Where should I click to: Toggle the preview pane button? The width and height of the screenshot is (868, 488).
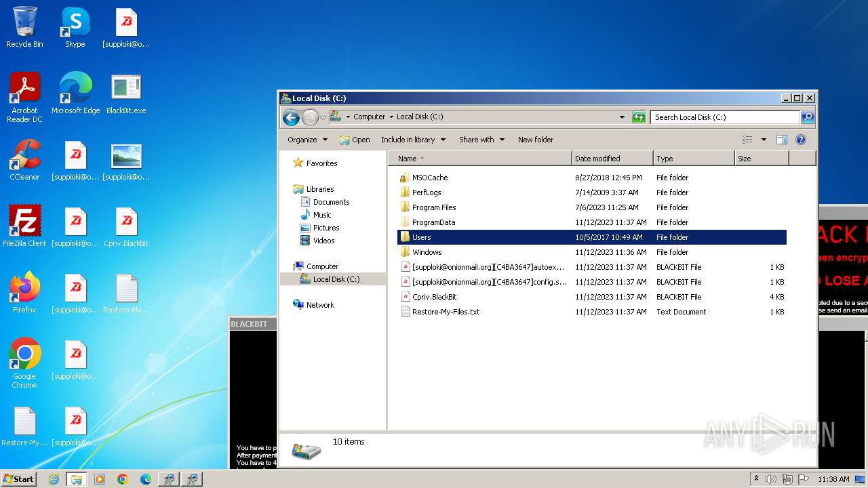pos(781,140)
